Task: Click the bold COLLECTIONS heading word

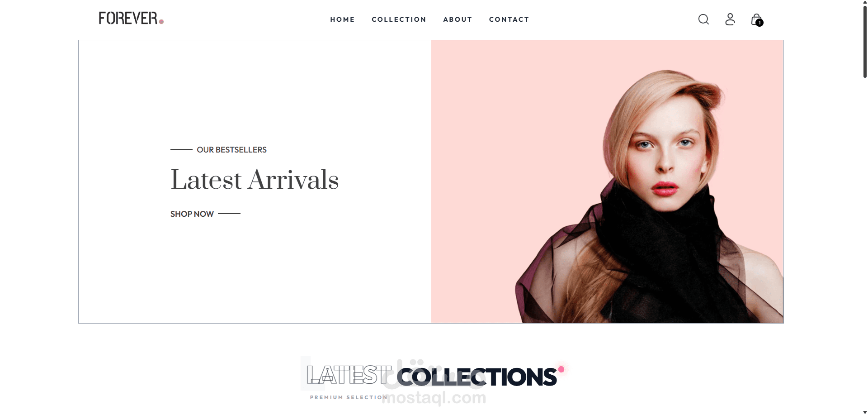Action: (477, 377)
